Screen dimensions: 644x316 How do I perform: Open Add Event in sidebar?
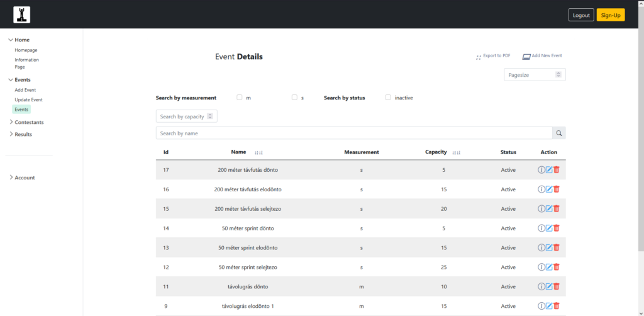tap(25, 90)
